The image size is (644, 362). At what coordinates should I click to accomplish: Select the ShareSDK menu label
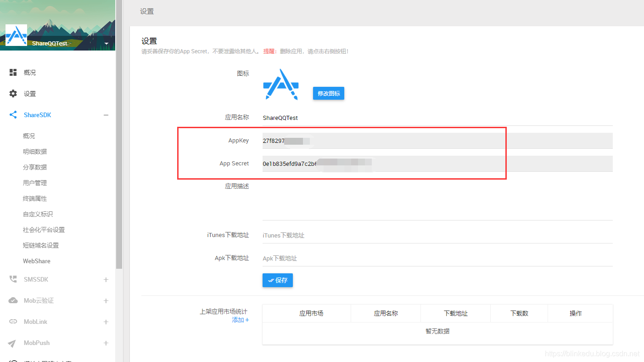click(x=38, y=115)
